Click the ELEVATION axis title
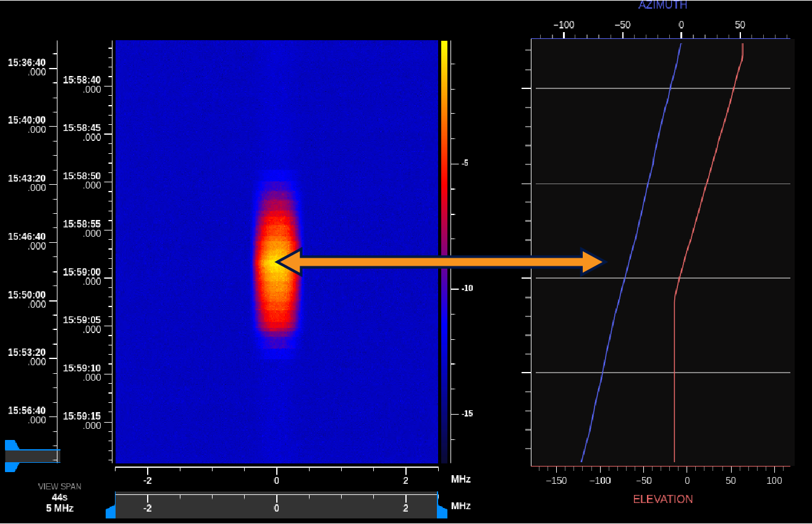Image resolution: width=812 pixels, height=524 pixels. (x=662, y=499)
